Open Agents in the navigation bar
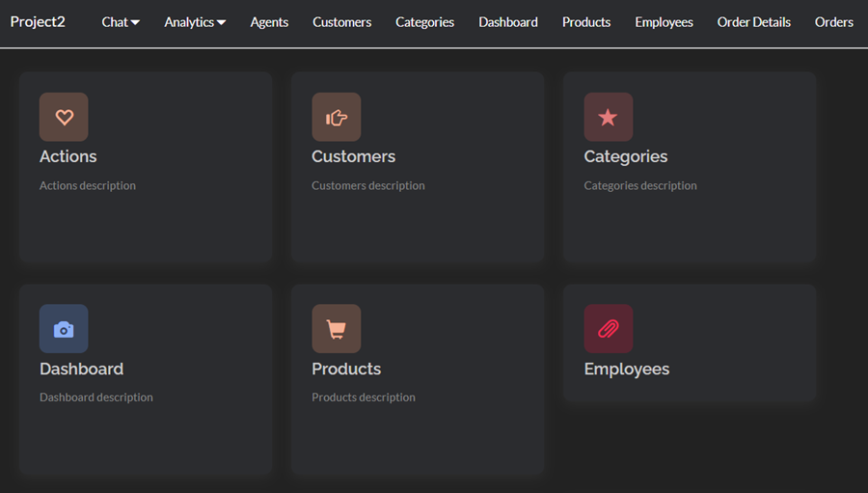This screenshot has width=868, height=493. pyautogui.click(x=269, y=22)
